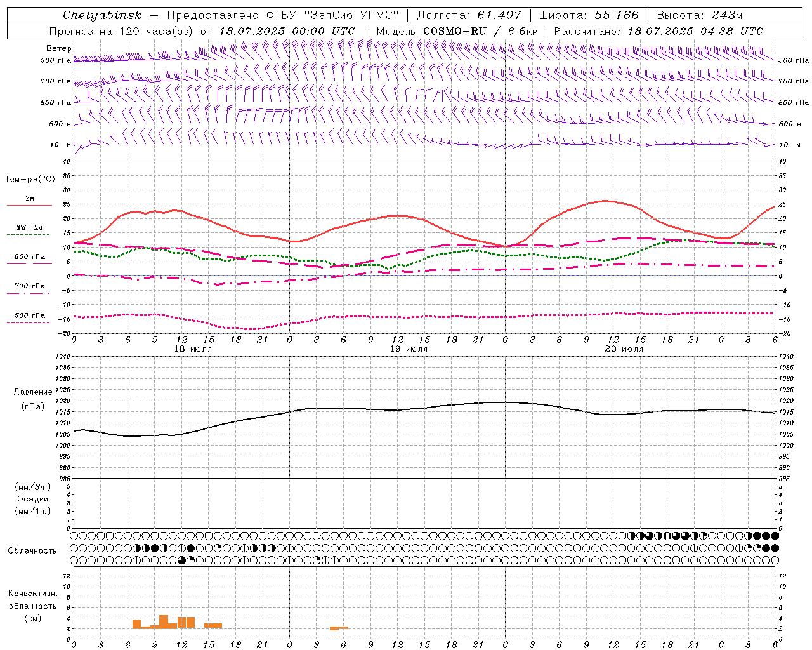The width and height of the screenshot is (812, 650).
Task: Click the left 500 м wind level label
Action: click(x=60, y=124)
